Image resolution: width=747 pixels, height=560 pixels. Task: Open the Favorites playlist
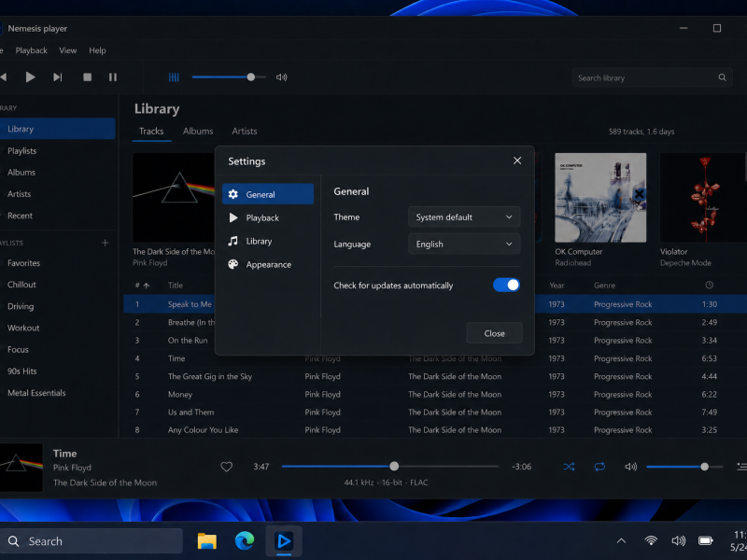coord(57,263)
